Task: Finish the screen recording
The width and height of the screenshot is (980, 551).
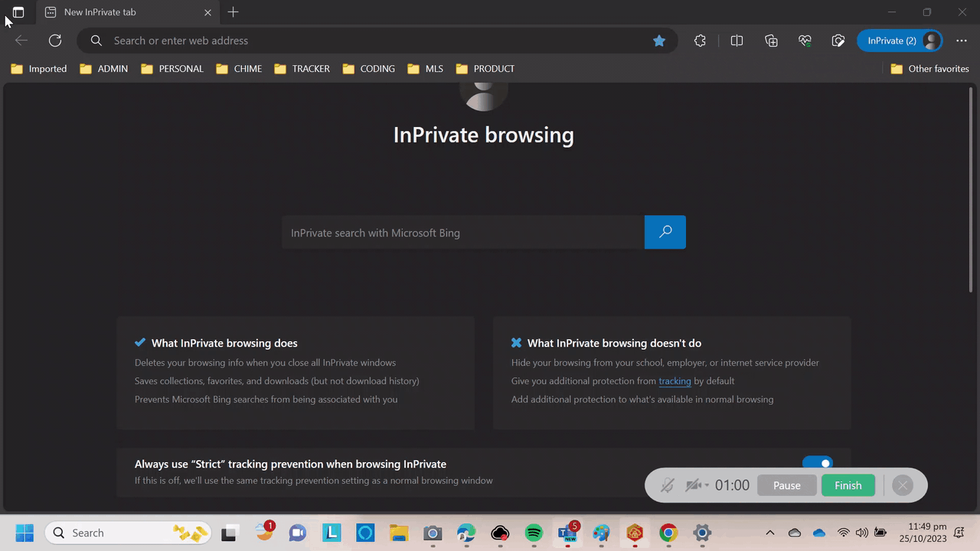Action: pyautogui.click(x=848, y=485)
